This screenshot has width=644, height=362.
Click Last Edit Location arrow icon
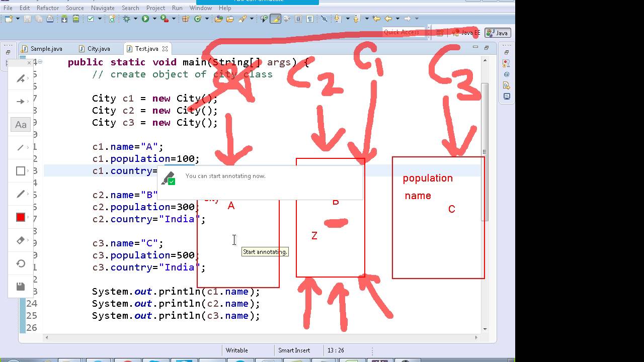coord(376,19)
